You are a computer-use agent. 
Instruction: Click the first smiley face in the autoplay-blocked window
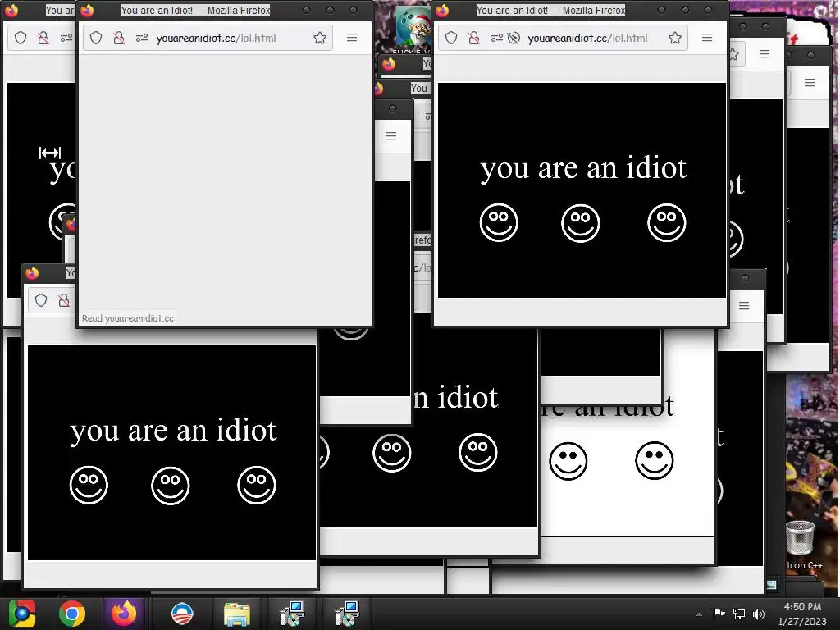(x=499, y=222)
